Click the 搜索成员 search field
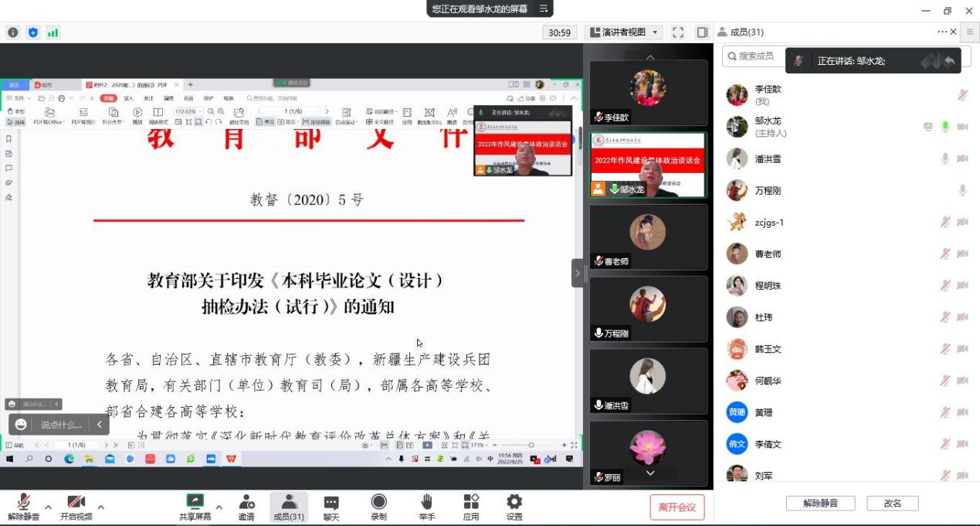 [x=757, y=56]
